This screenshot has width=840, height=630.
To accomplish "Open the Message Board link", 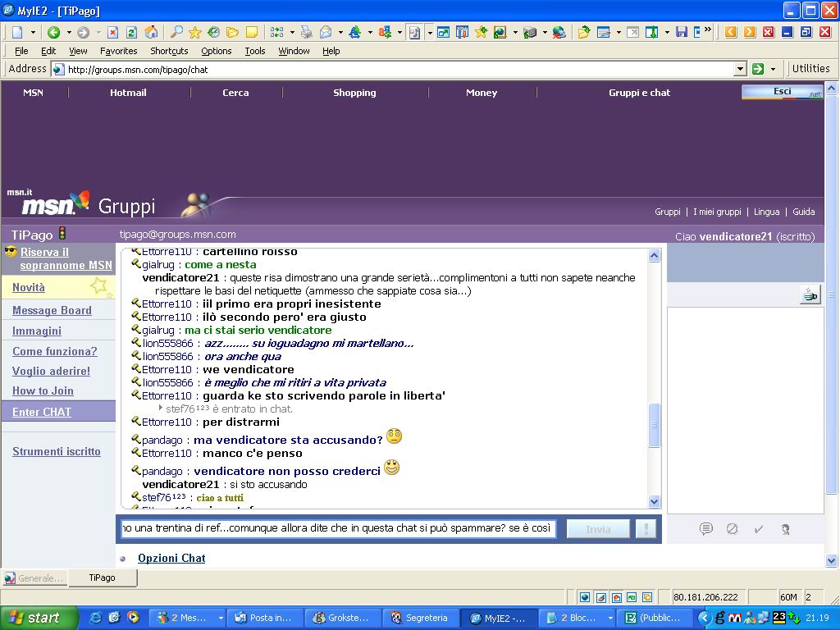I will click(52, 310).
